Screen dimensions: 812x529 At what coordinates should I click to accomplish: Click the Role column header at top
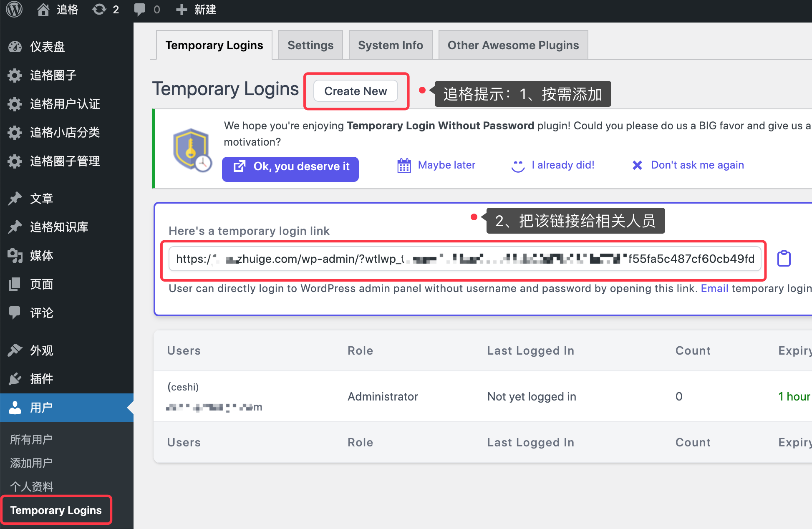click(x=360, y=351)
